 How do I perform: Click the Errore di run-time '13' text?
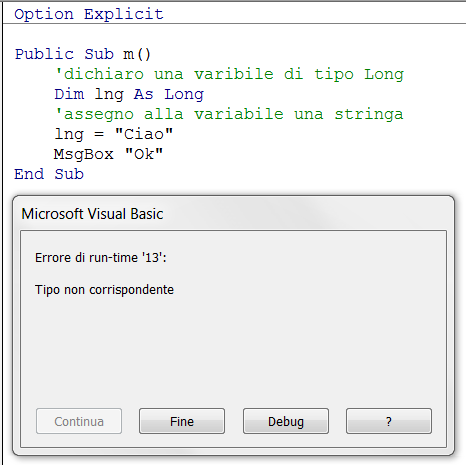click(101, 258)
